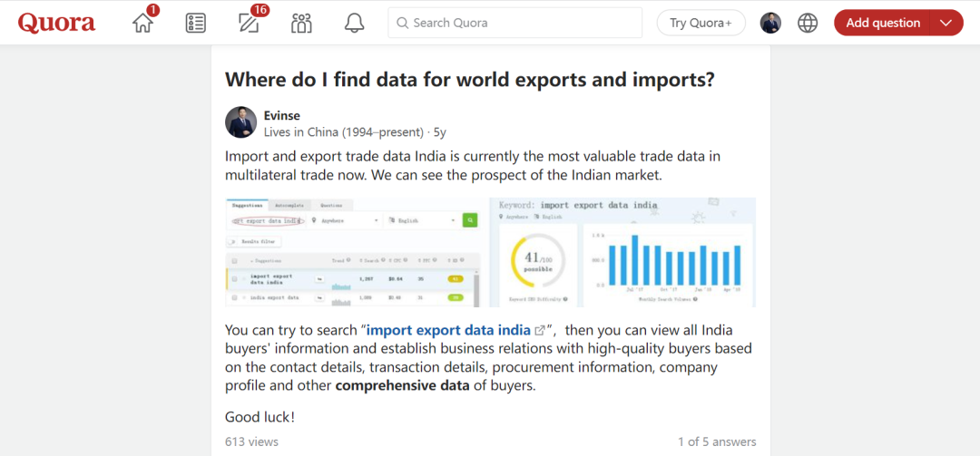980x456 pixels.
Task: Click the 5y answer timestamp
Action: coord(439,132)
